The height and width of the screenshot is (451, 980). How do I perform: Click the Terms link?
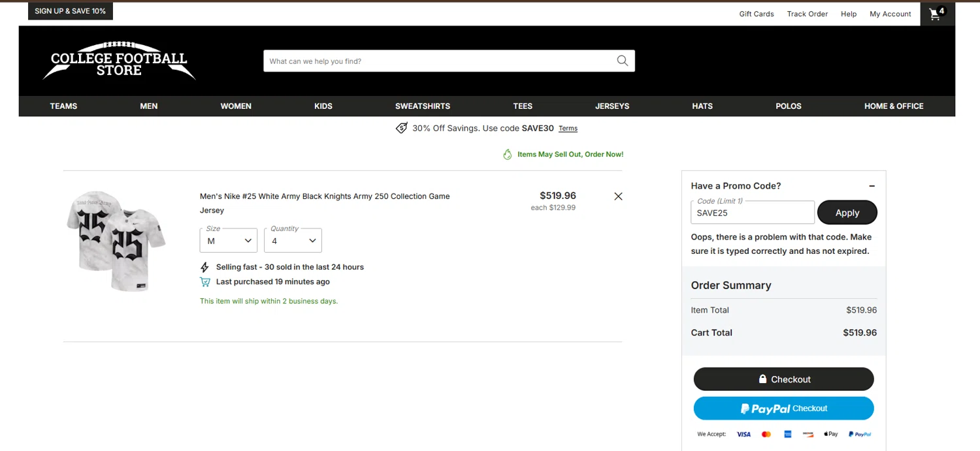tap(568, 129)
